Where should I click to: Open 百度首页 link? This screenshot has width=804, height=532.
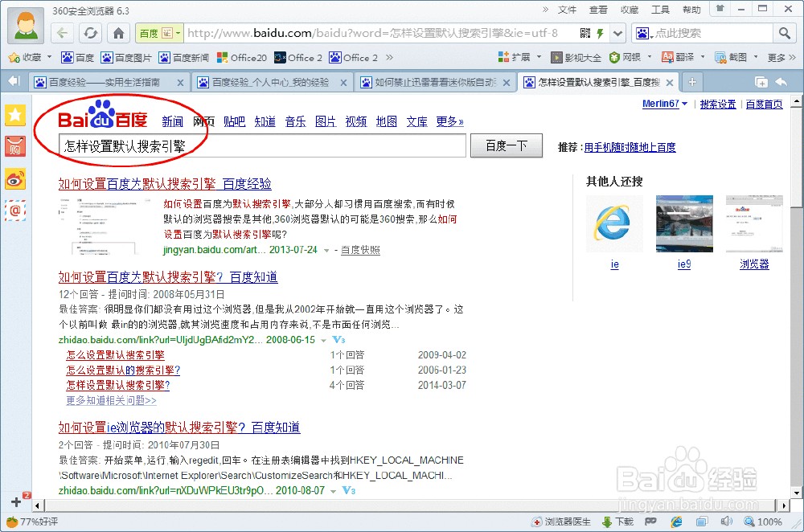[x=764, y=104]
